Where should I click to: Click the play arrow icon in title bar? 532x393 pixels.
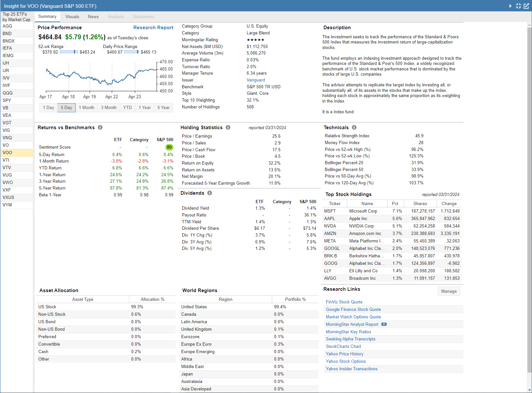pyautogui.click(x=510, y=6)
